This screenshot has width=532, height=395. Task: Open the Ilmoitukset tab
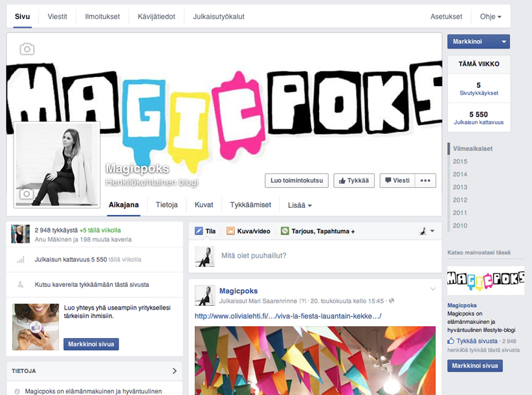point(102,17)
